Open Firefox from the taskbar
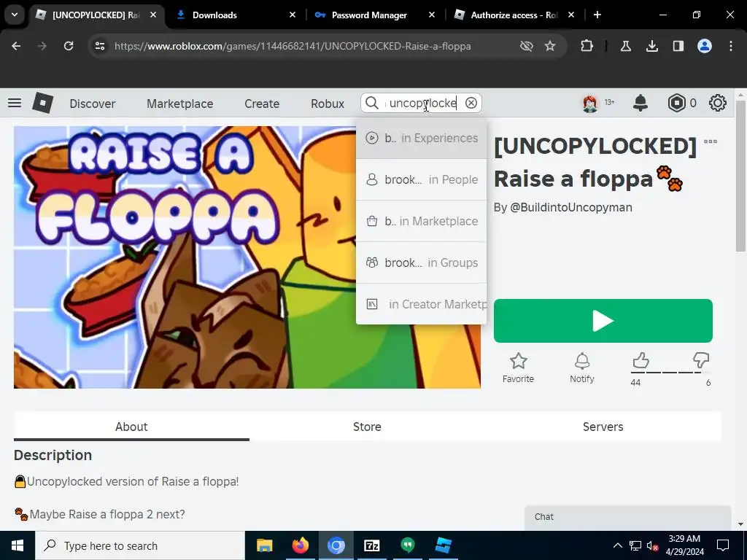Screen dimensions: 747x560 pyautogui.click(x=300, y=545)
